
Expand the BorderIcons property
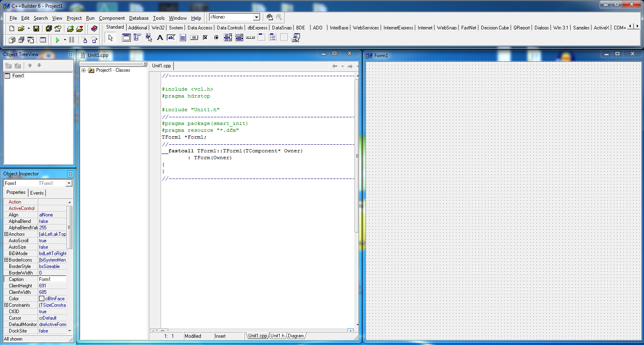coord(6,260)
